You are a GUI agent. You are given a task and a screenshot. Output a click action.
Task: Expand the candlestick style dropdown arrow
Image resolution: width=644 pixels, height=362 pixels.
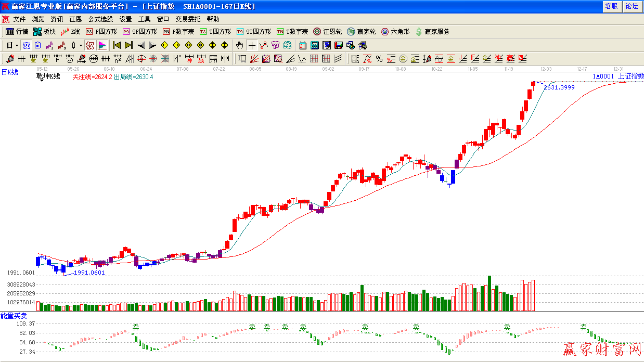(x=81, y=45)
